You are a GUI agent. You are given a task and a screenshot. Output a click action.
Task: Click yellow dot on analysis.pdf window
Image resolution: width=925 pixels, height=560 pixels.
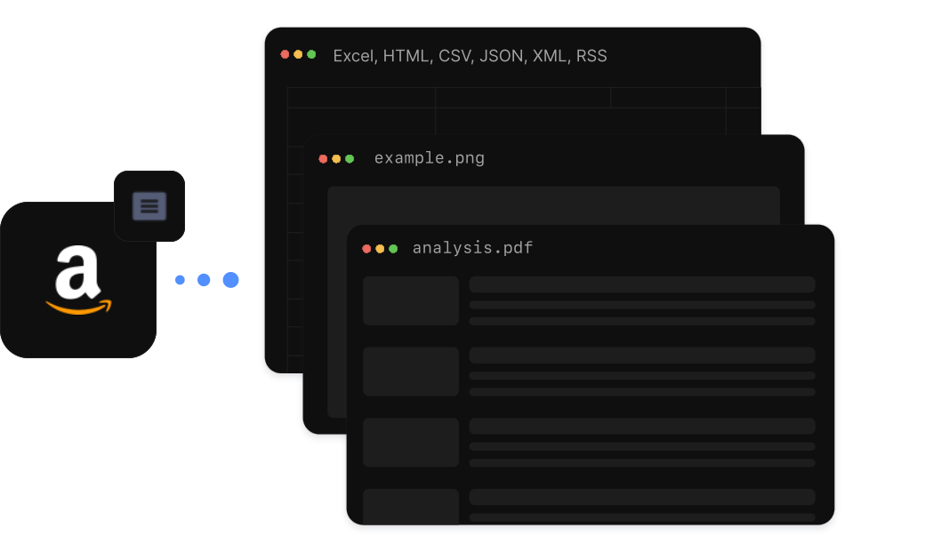(x=380, y=249)
